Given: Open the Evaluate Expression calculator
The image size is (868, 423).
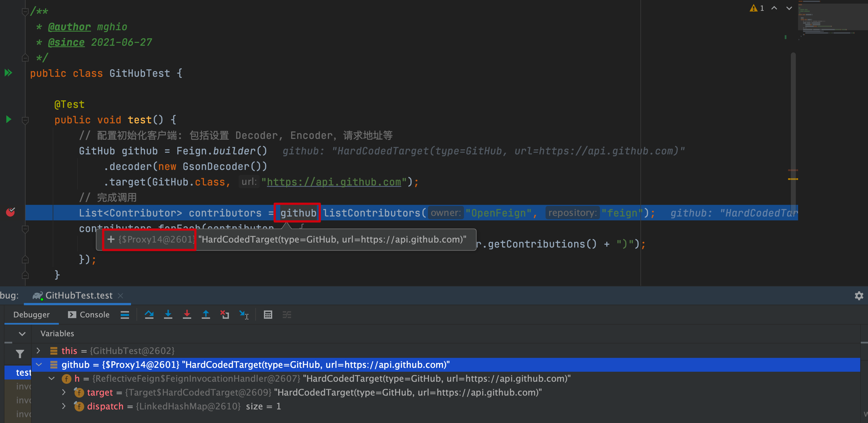Looking at the screenshot, I should coord(268,315).
